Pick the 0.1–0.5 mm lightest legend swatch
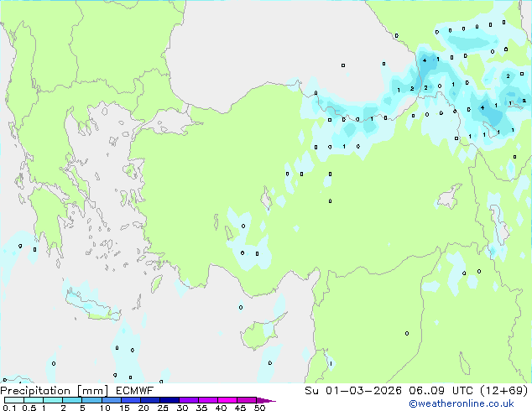Image resolution: width=532 pixels, height=411 pixels. click(14, 400)
